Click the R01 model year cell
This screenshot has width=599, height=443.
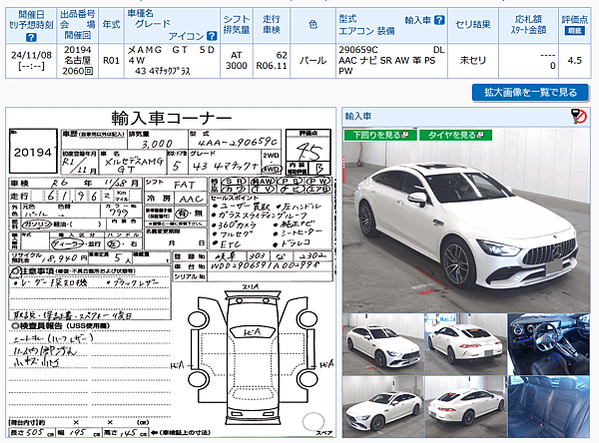pos(111,61)
